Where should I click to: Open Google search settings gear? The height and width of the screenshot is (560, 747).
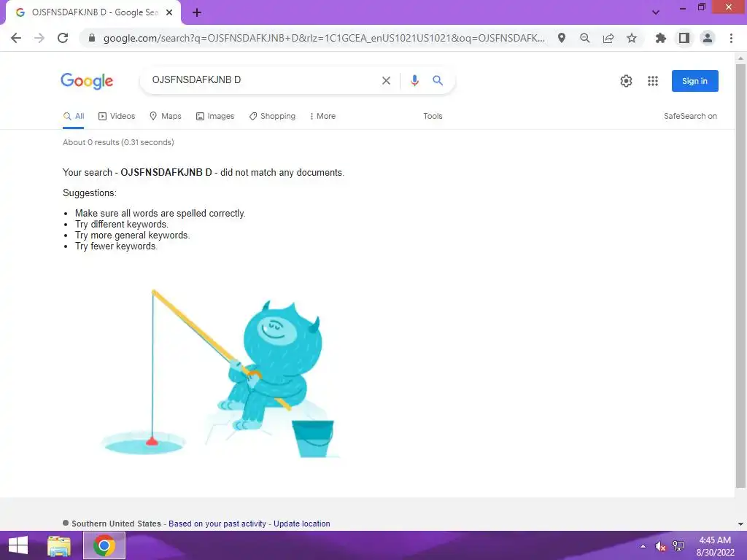point(626,81)
